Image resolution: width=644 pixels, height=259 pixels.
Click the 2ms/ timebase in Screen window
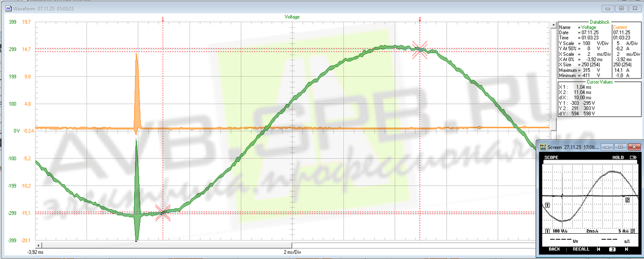[x=592, y=231]
